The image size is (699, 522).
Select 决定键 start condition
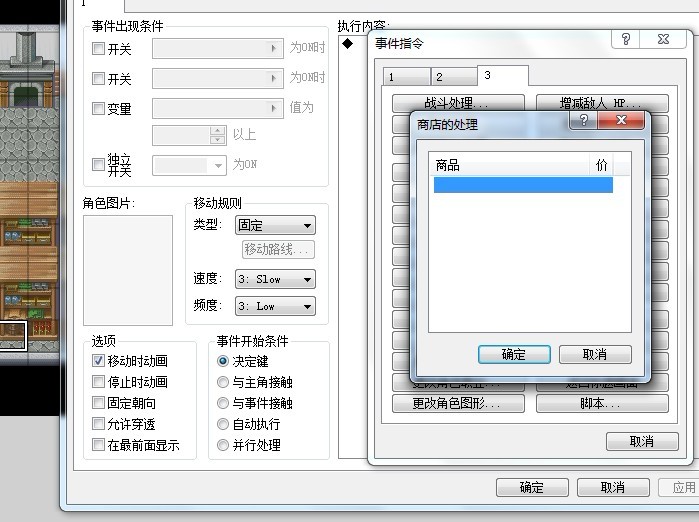[x=223, y=361]
